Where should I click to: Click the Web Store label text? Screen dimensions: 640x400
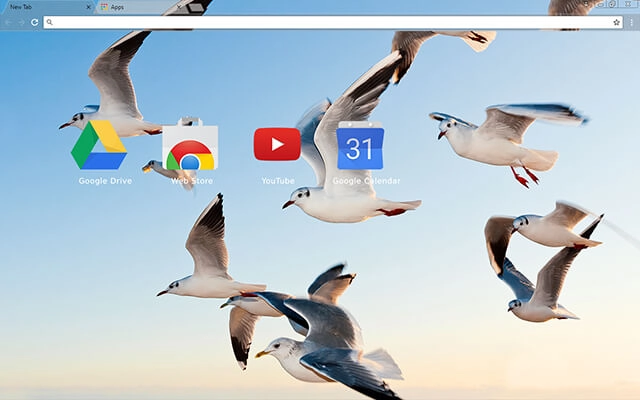coord(192,181)
